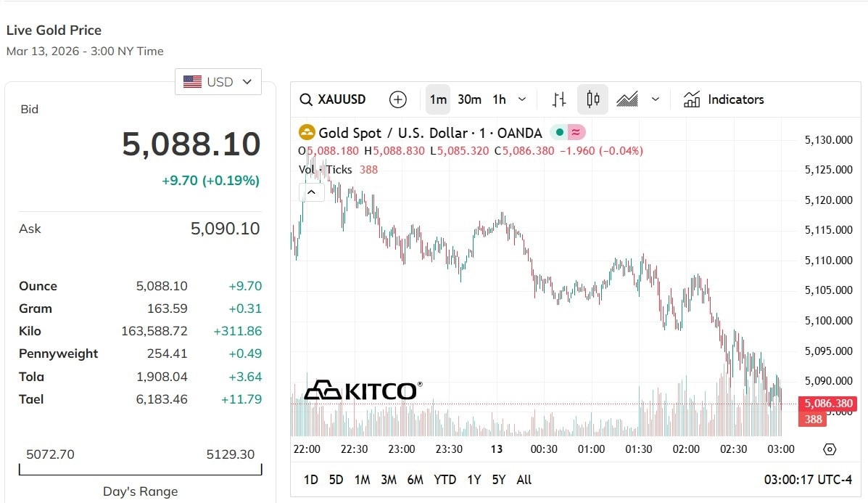
Task: Open the Indicators panel
Action: pos(724,99)
